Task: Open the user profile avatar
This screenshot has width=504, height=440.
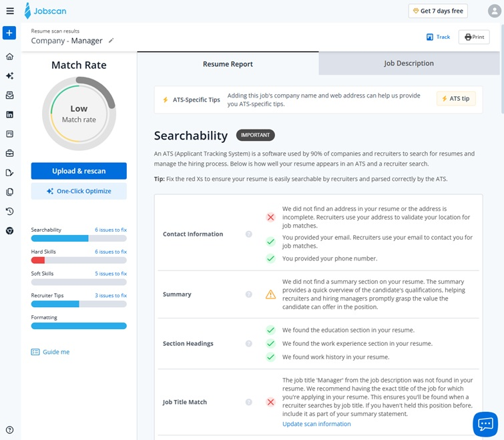Action: (495, 11)
